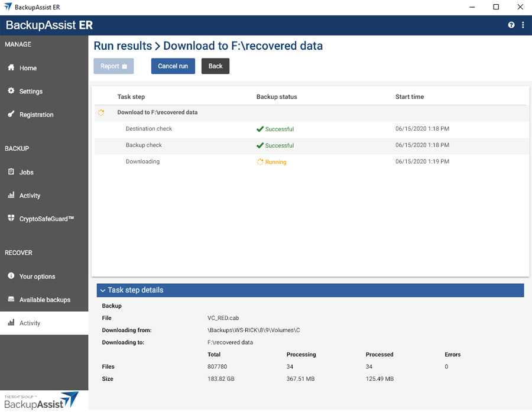This screenshot has height=412, width=532.
Task: Open the three-dot more options menu
Action: click(523, 25)
